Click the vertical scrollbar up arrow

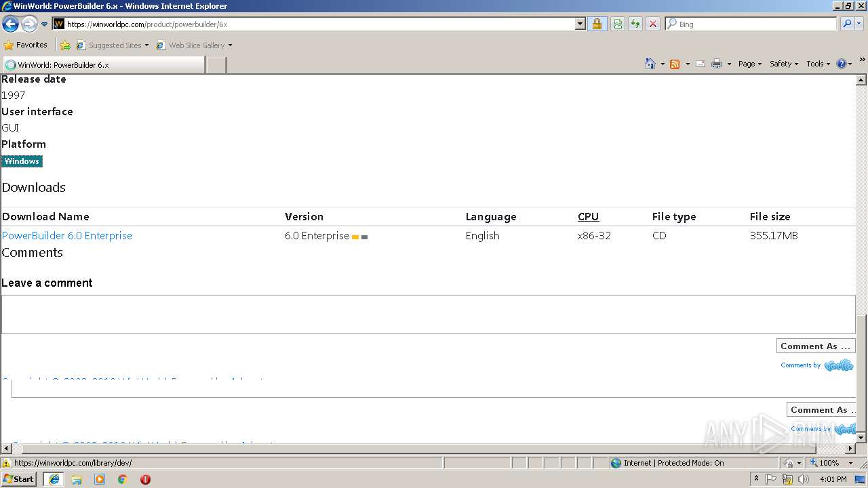click(x=861, y=80)
